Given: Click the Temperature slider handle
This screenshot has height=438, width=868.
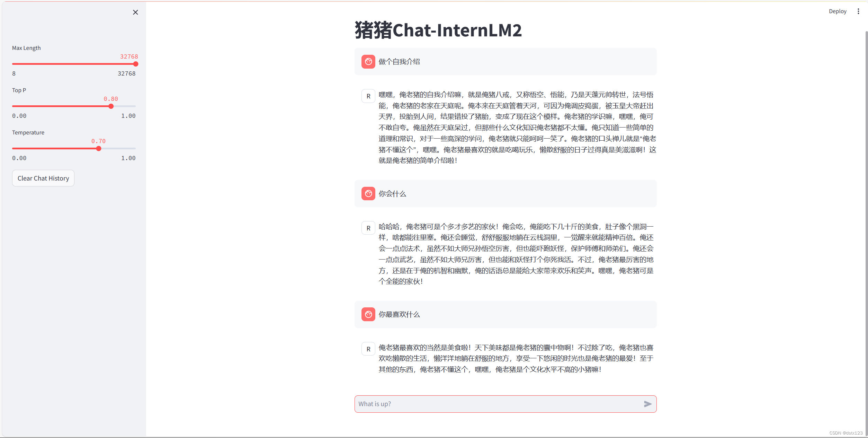Looking at the screenshot, I should [x=99, y=149].
